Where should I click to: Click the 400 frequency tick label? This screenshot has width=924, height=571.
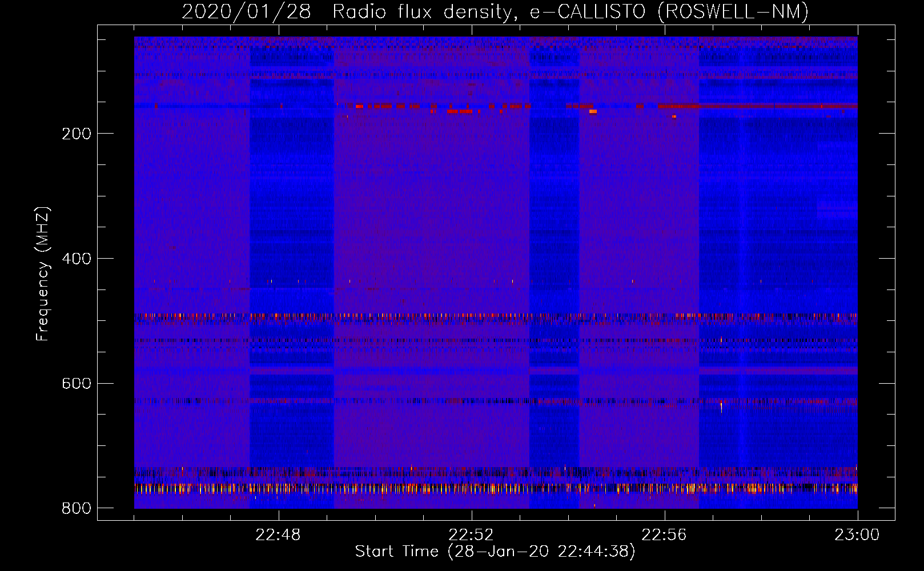pos(77,259)
